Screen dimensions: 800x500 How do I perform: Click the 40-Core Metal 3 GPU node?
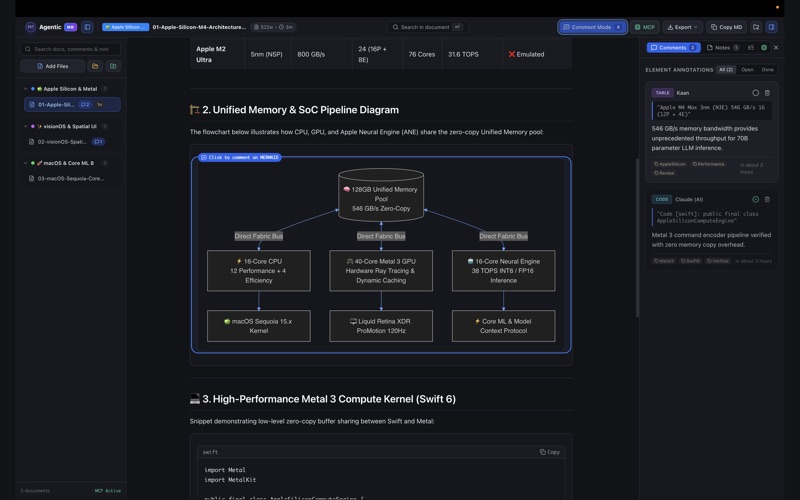pyautogui.click(x=381, y=270)
